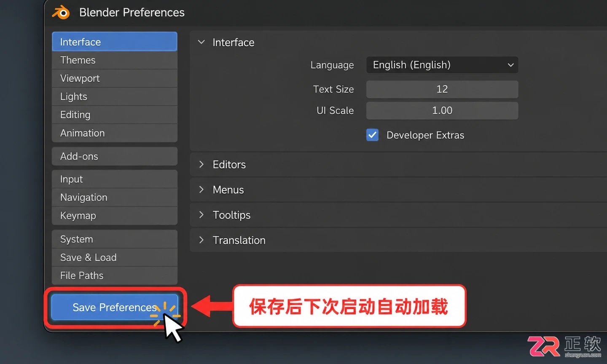
Task: Expand the Editors panel
Action: (201, 164)
